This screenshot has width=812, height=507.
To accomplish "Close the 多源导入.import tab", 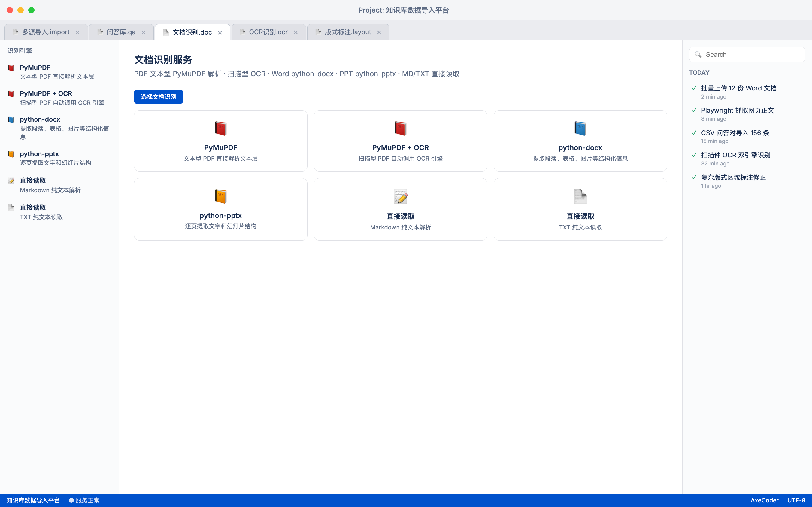I will coord(77,32).
